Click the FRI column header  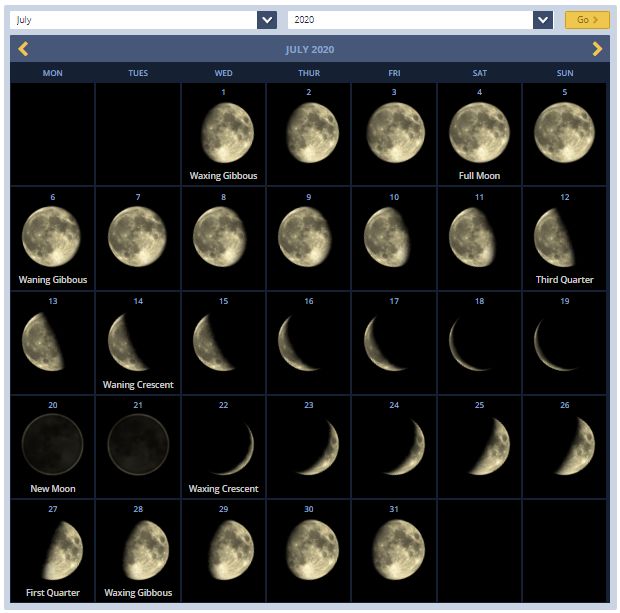pyautogui.click(x=394, y=73)
